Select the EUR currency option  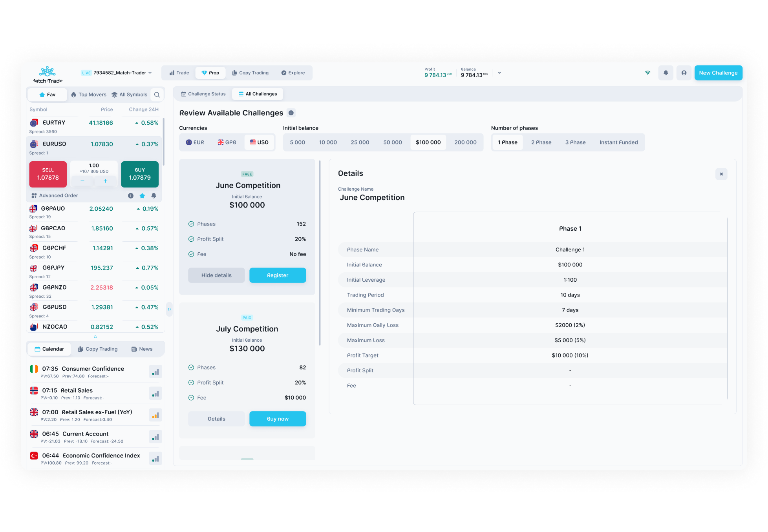pyautogui.click(x=195, y=142)
